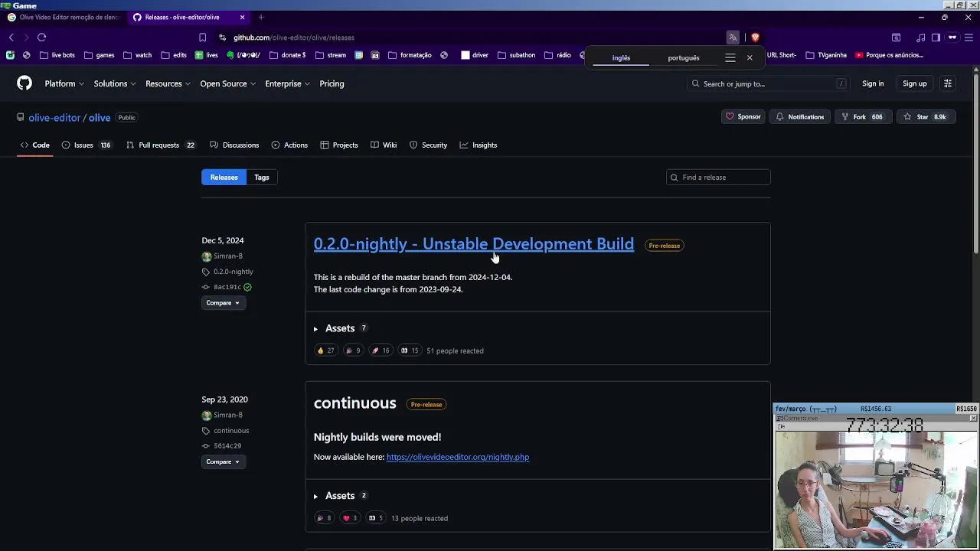
Task: Open the Notifications bell button
Action: (x=799, y=117)
